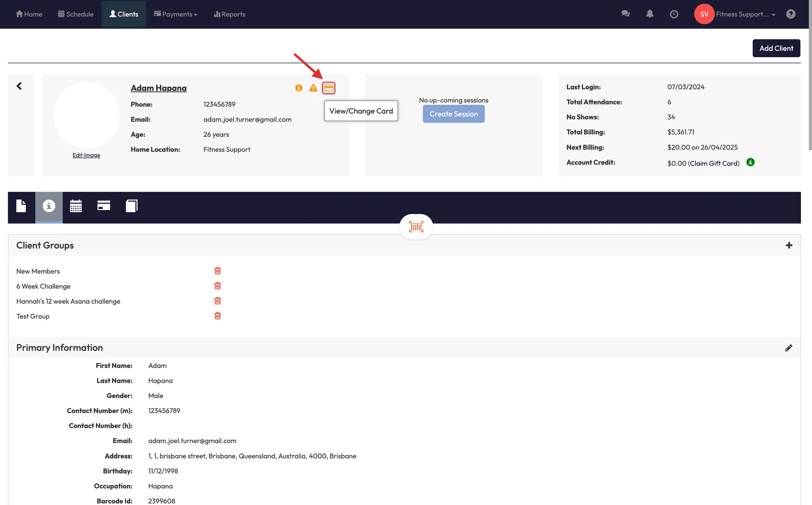812x505 pixels.
Task: Expand the Payments dropdown menu
Action: point(176,14)
